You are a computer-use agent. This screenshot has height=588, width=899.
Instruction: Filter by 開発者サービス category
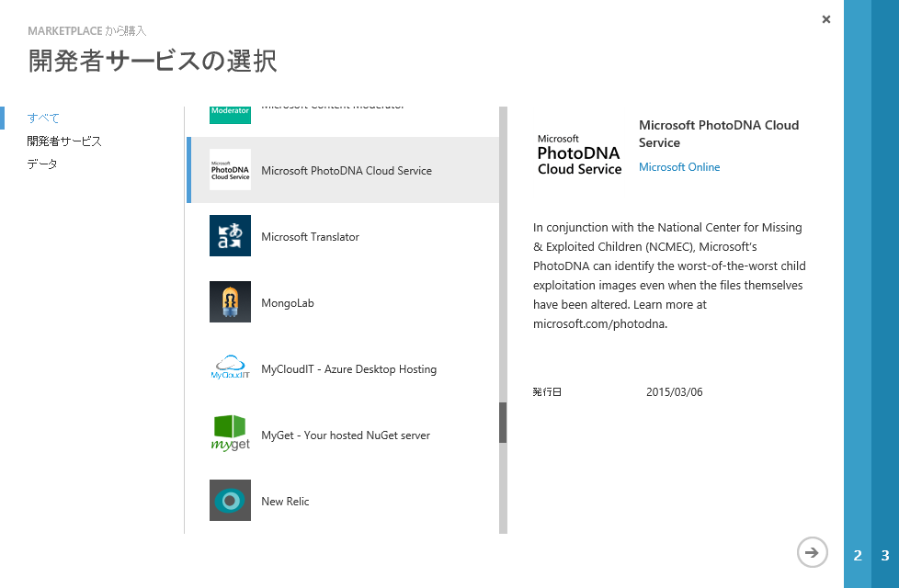64,141
